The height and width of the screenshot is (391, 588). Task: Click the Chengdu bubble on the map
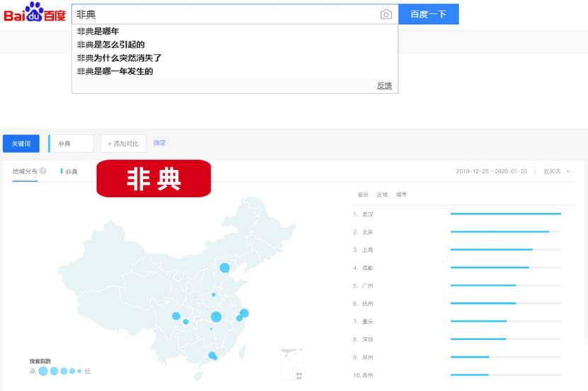click(176, 316)
